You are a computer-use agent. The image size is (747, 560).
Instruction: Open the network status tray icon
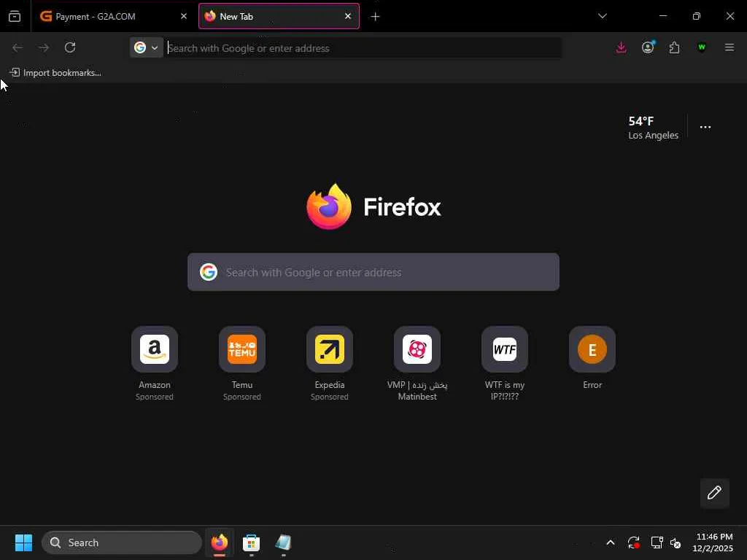(657, 542)
